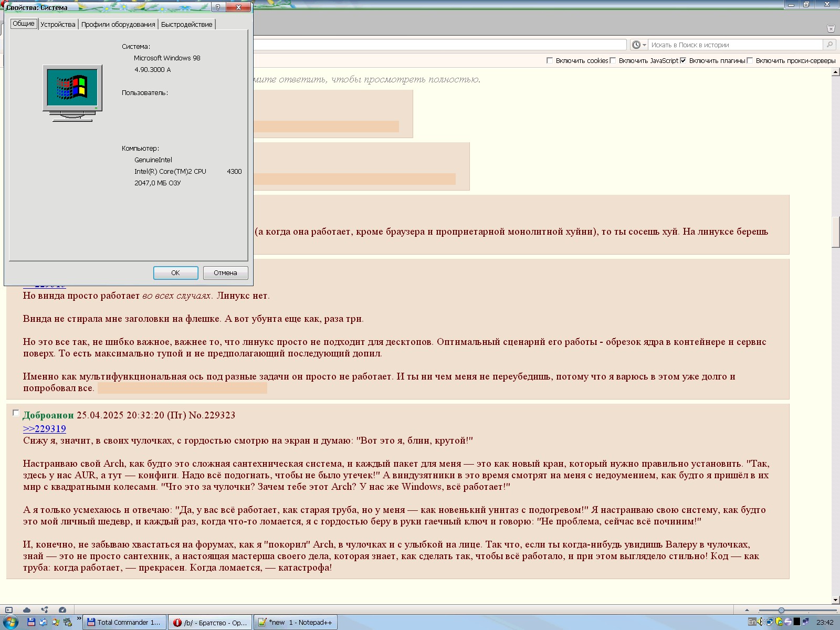Open search engine dropdown with clock icon
Screen dimensions: 840x630
coord(639,45)
